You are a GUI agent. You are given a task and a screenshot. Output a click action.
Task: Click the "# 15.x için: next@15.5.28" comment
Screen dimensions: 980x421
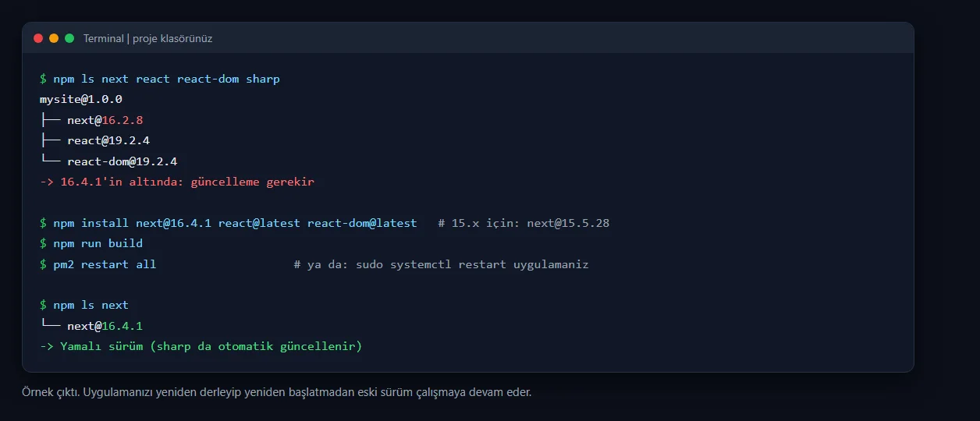coord(524,223)
